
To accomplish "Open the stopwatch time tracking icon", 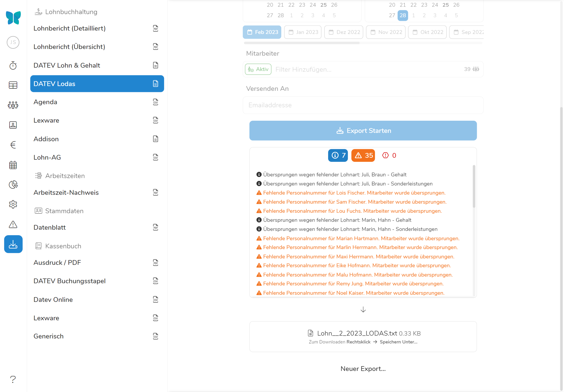I will (x=13, y=65).
